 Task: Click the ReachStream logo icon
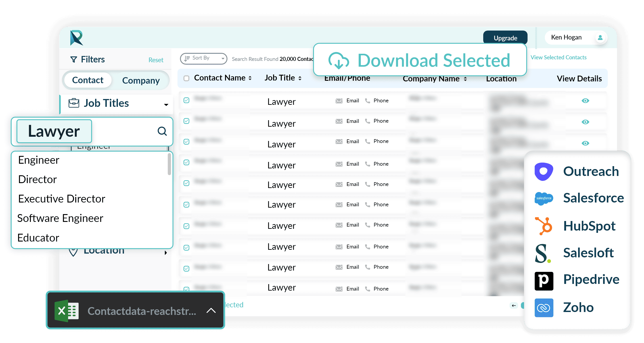coord(76,38)
